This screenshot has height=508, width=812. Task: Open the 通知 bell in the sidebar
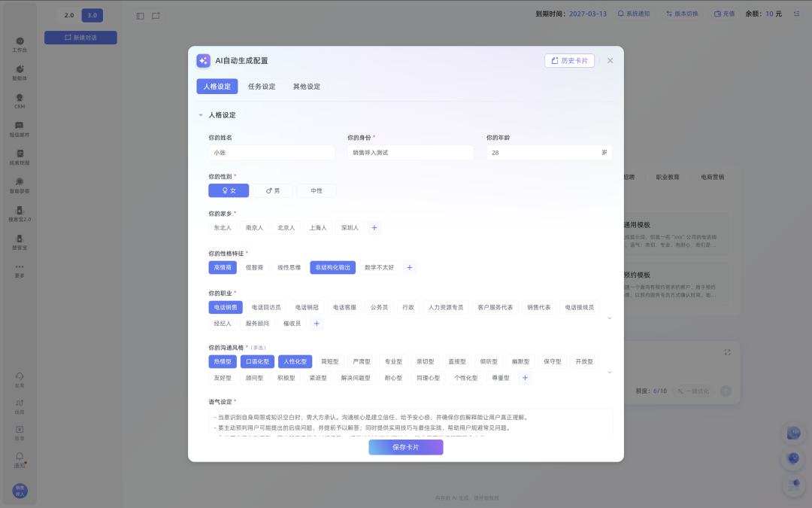click(20, 460)
